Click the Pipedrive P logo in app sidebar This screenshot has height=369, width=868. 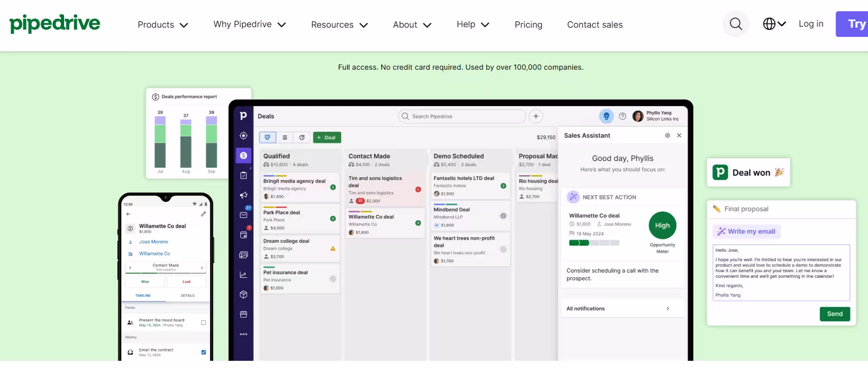click(243, 116)
